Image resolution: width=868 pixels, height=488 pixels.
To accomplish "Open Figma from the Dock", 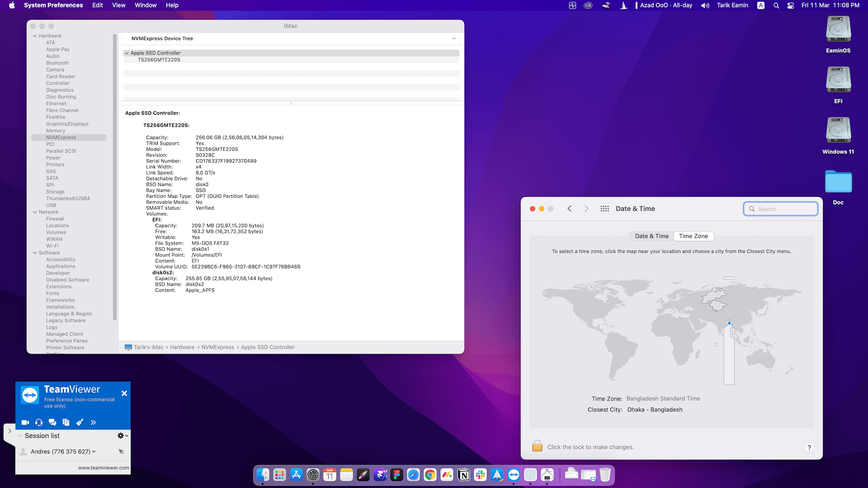I will (396, 475).
